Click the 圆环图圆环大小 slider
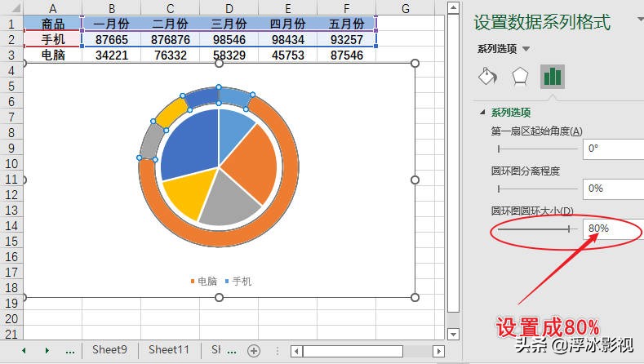The image size is (644, 364). 537,229
